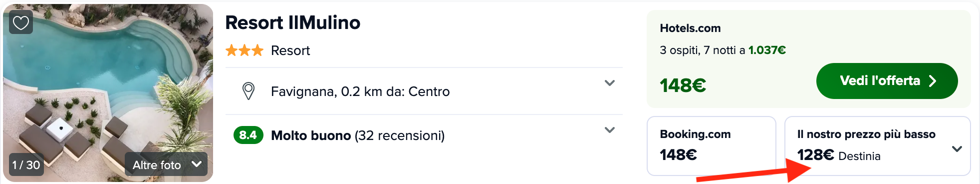Expand the reviews section chevron
This screenshot has width=980, height=184.
pos(609,130)
